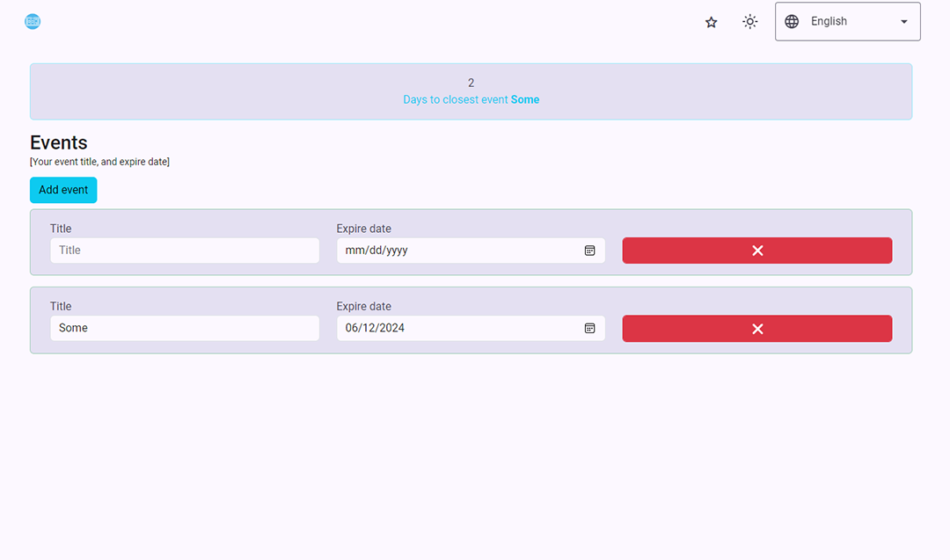Click the empty mm/dd/yyyy expire date field
950x560 pixels.
coord(457,251)
